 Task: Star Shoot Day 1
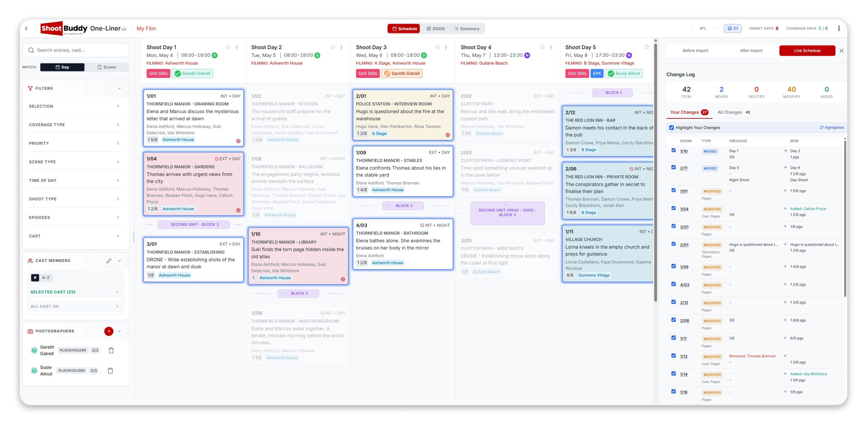click(228, 47)
